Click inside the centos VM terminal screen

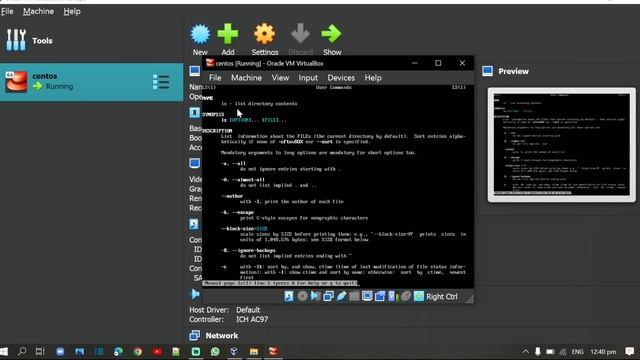[338, 186]
